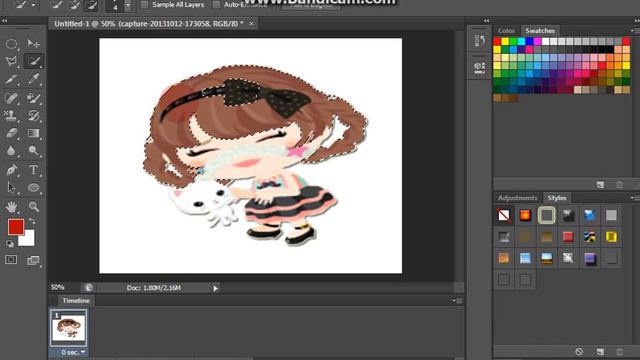640x360 pixels.
Task: Select the Type tool
Action: 33,169
